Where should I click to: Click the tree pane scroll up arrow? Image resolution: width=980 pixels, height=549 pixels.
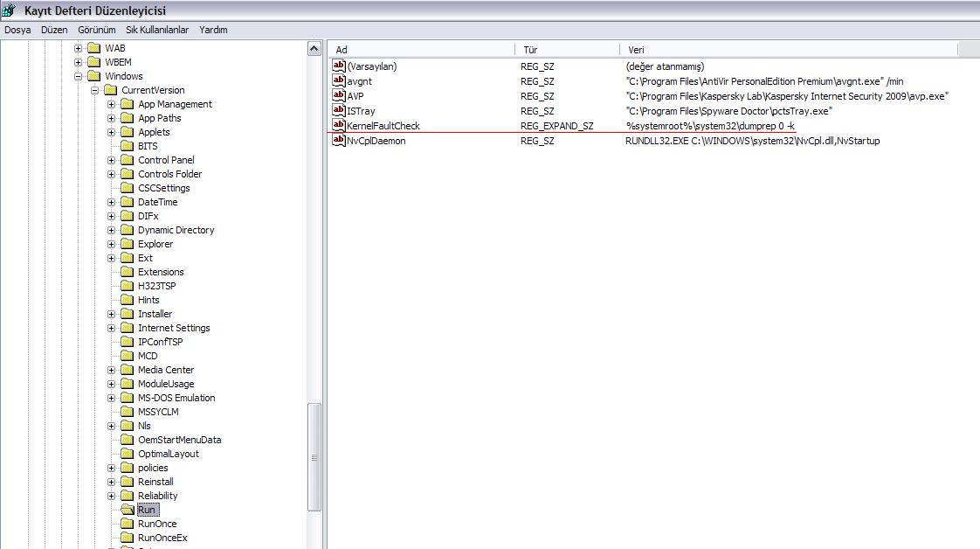tap(315, 50)
